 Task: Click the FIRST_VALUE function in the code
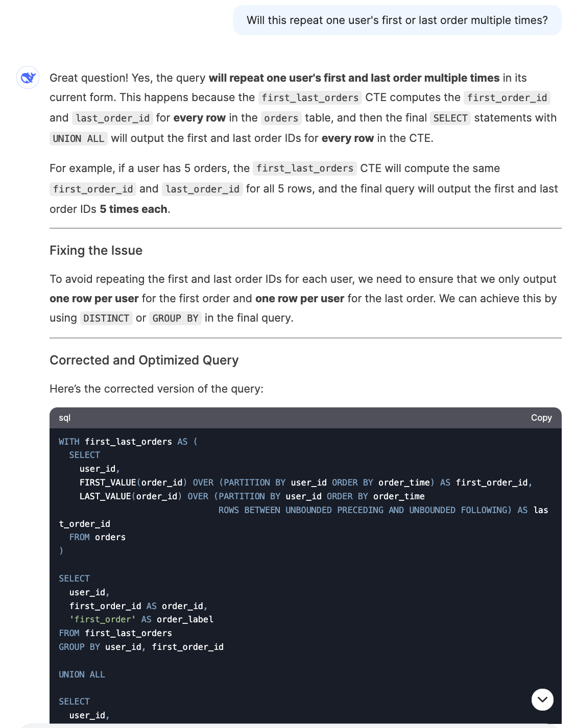108,482
